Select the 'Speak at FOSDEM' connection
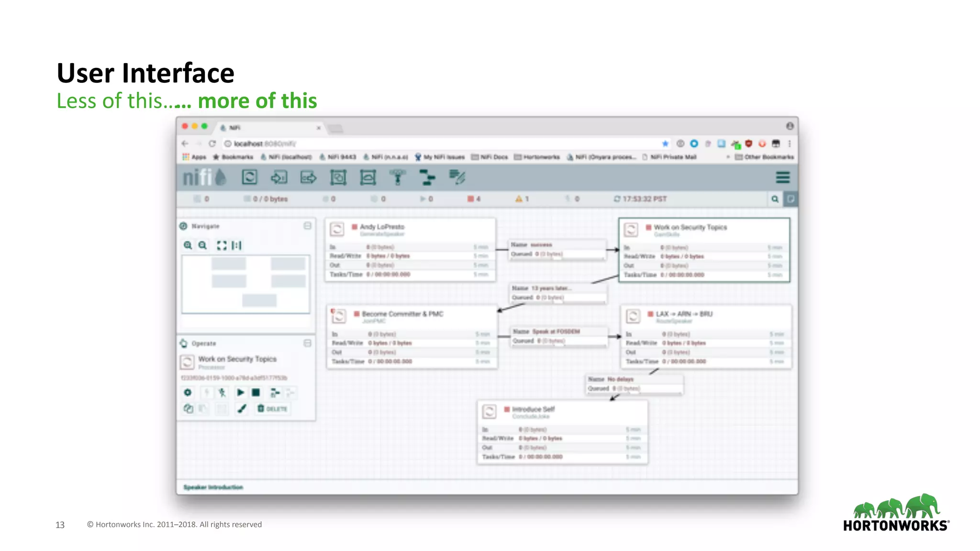 click(x=559, y=336)
